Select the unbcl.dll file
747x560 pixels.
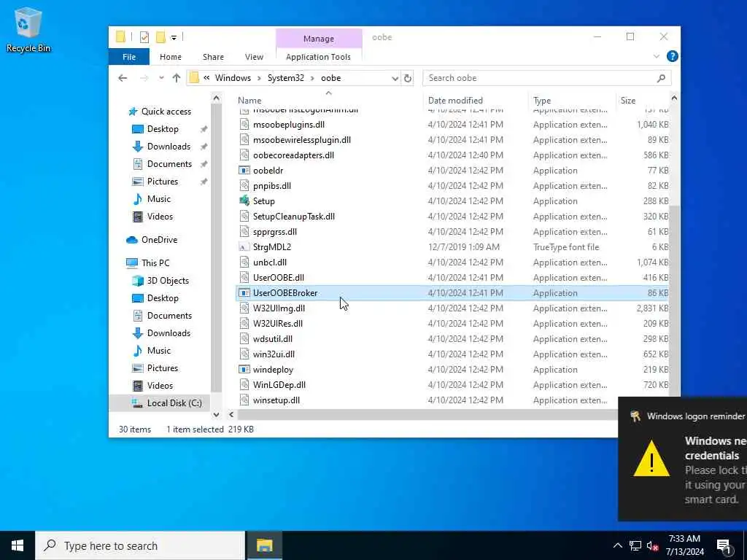click(x=270, y=262)
